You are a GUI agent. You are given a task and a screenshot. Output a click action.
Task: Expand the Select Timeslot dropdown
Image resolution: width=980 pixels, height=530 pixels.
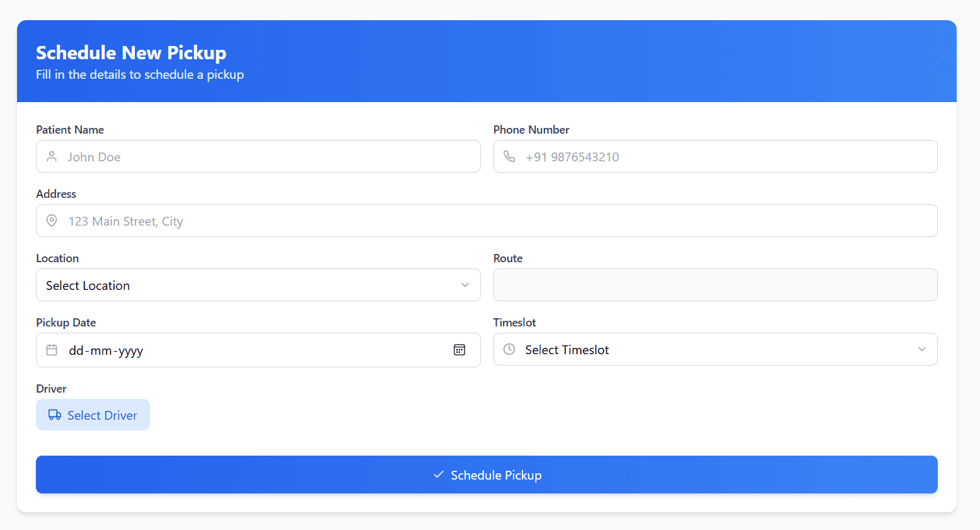coord(715,349)
